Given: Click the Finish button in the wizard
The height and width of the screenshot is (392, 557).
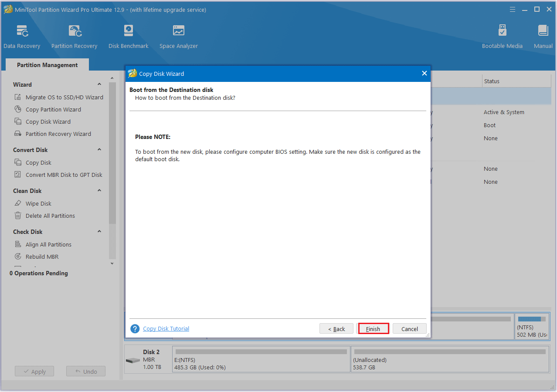Looking at the screenshot, I should 373,328.
